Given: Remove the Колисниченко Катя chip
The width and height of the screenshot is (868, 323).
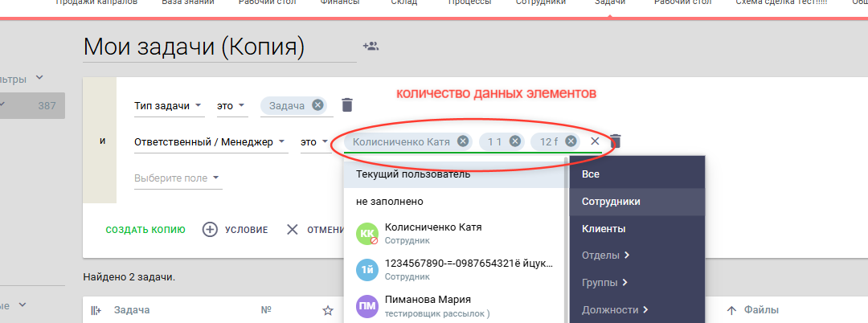Looking at the screenshot, I should point(462,141).
